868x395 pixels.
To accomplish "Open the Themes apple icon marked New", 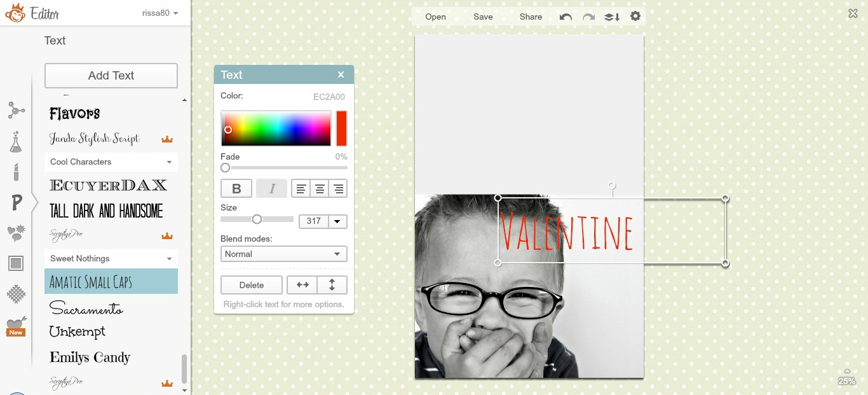I will click(16, 326).
